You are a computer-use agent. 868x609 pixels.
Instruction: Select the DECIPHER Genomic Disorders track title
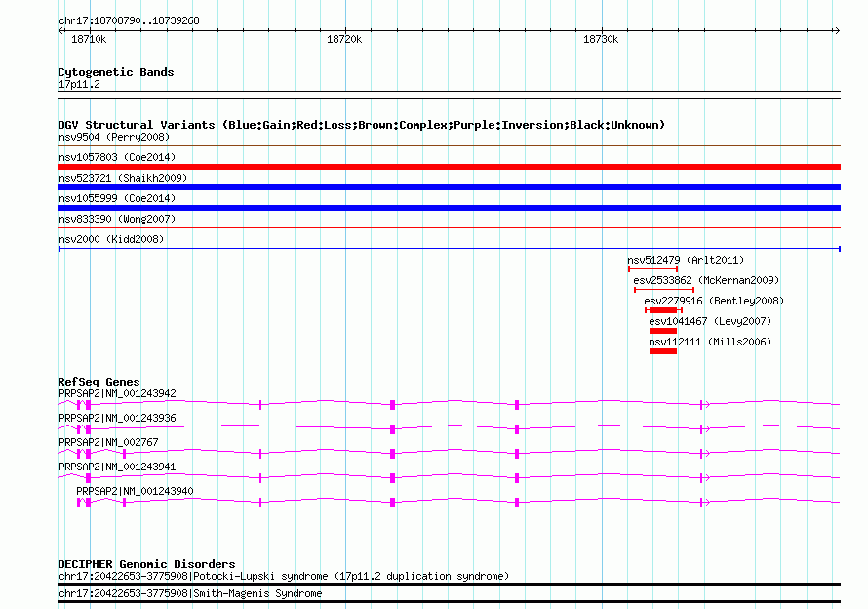coord(146,564)
